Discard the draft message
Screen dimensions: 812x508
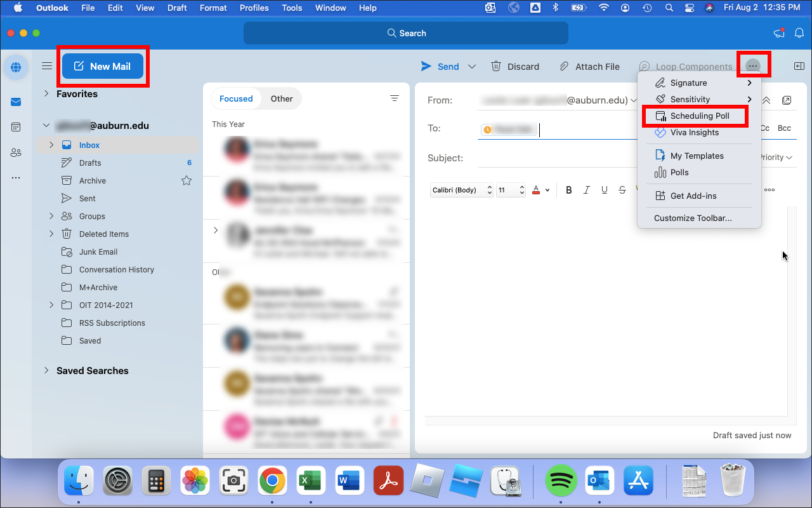tap(515, 67)
